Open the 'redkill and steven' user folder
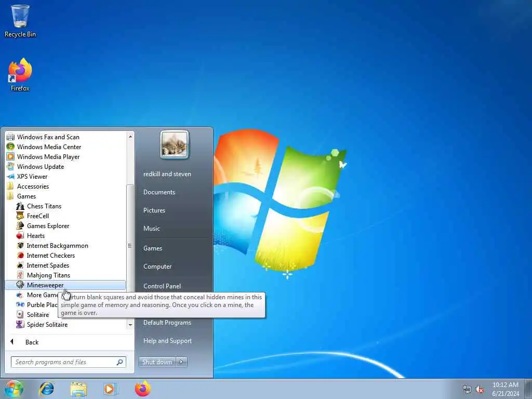The width and height of the screenshot is (532, 399). click(x=167, y=174)
